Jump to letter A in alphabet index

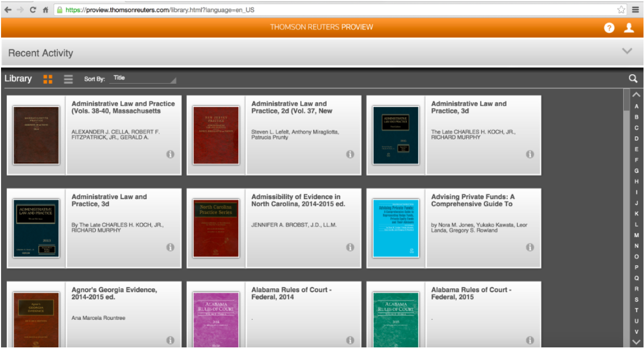637,106
